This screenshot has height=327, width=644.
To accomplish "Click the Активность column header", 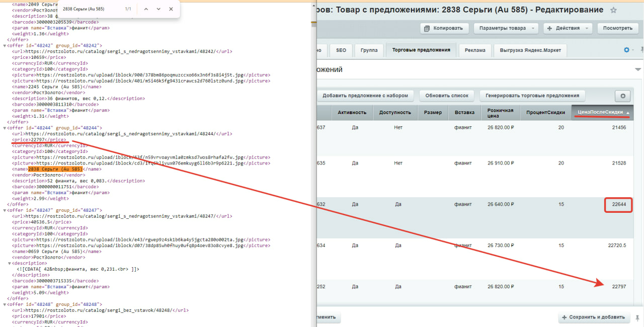I will tap(352, 113).
